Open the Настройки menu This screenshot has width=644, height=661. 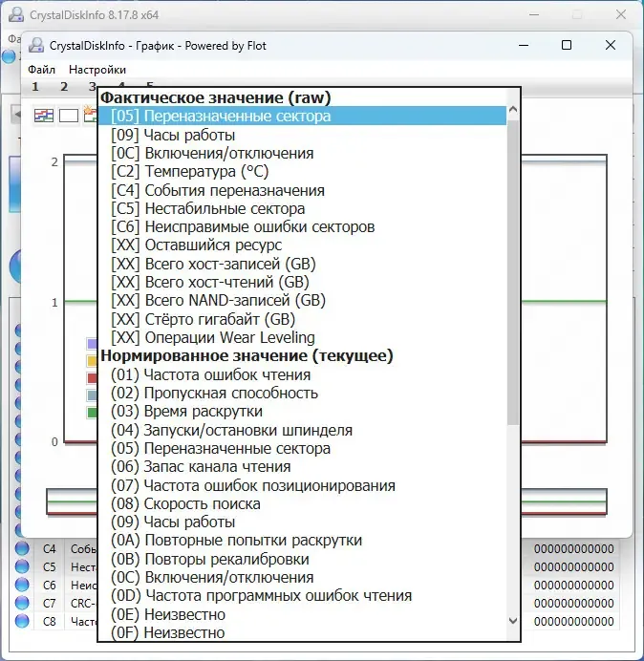point(97,70)
